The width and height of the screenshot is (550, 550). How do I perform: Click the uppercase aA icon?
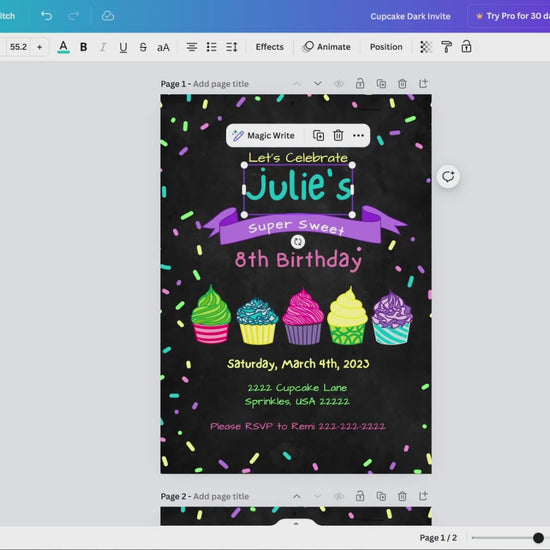163,47
